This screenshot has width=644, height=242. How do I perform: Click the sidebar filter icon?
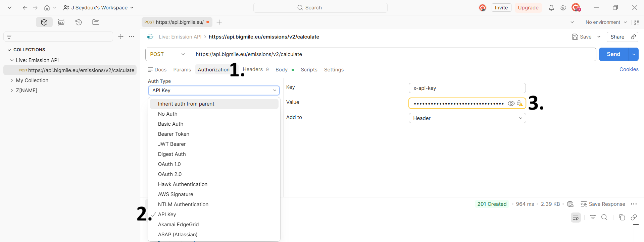9,37
